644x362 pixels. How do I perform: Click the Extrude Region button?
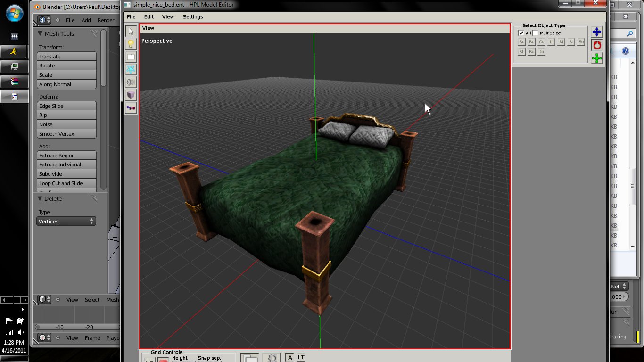tap(66, 156)
